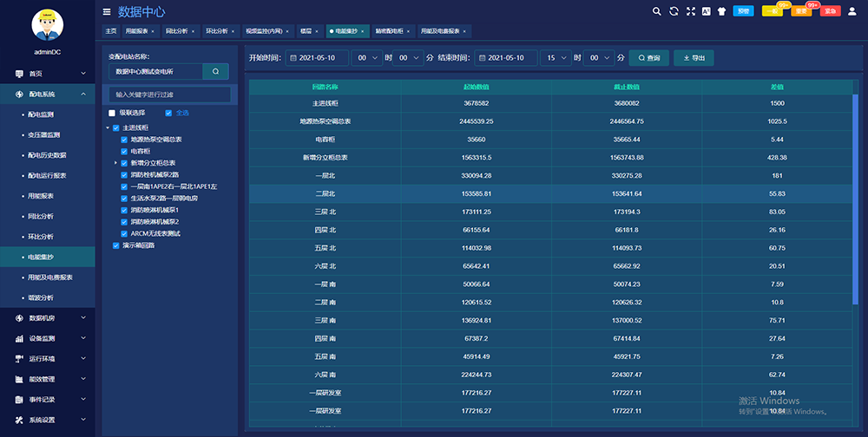Expand the 数据机房 sidebar menu
868x437 pixels.
[48, 317]
